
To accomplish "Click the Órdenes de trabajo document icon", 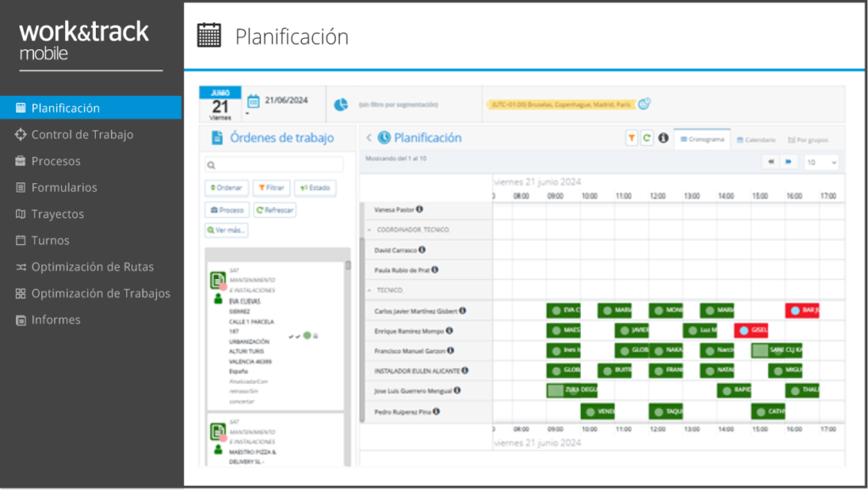I will coord(218,137).
